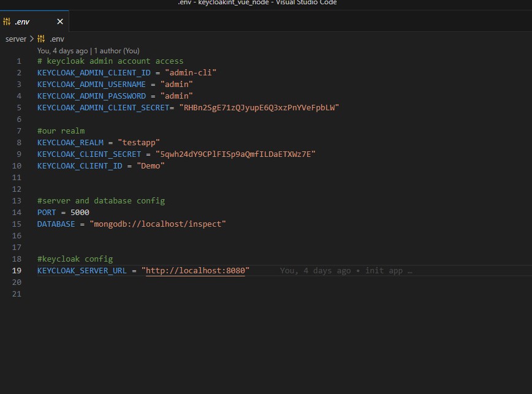Select the .env tab

pyautogui.click(x=34, y=21)
